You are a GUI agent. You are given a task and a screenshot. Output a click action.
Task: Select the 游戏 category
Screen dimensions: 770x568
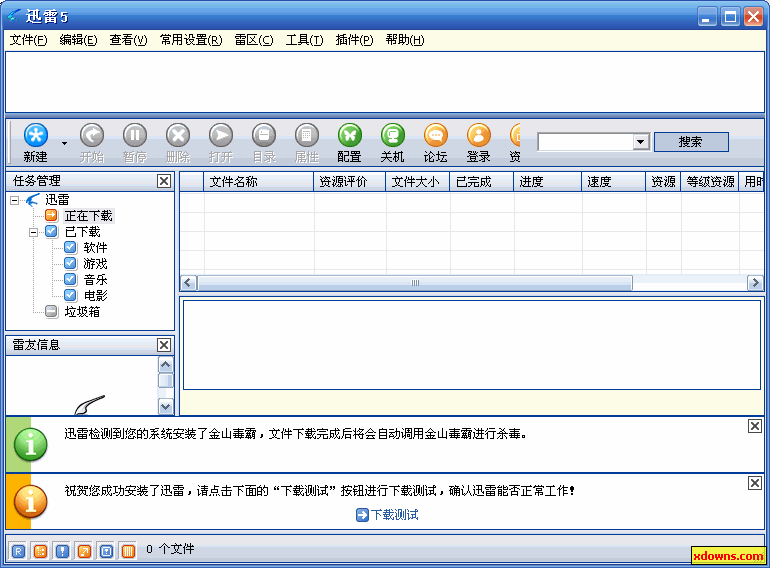[95, 264]
